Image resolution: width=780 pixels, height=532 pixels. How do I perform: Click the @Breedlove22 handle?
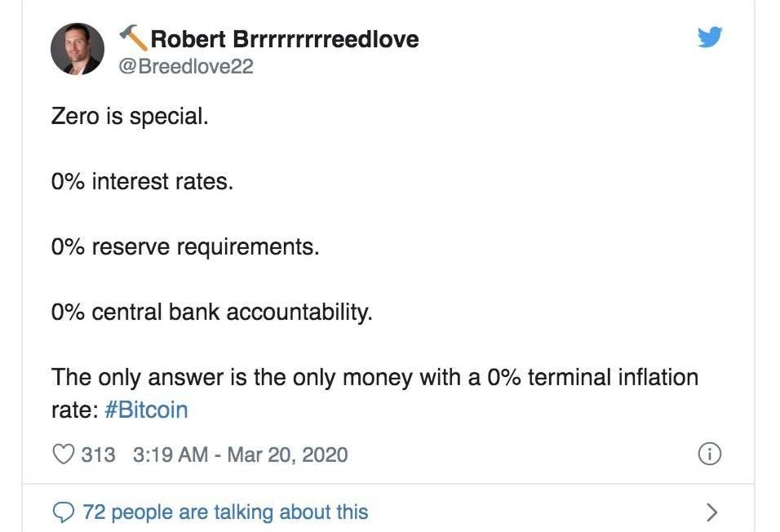pyautogui.click(x=186, y=67)
